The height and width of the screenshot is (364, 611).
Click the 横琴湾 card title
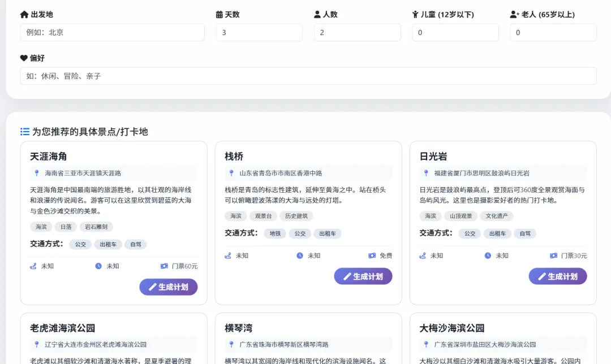click(x=239, y=328)
